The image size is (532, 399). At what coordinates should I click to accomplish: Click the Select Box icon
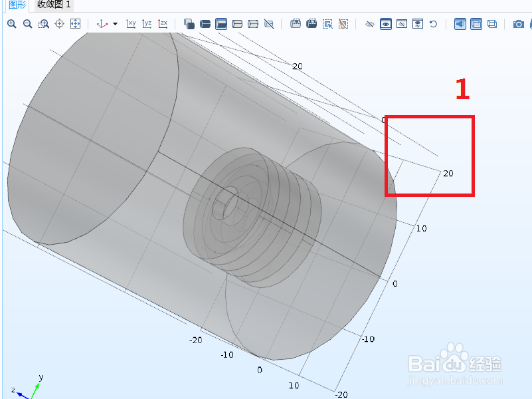click(296, 24)
